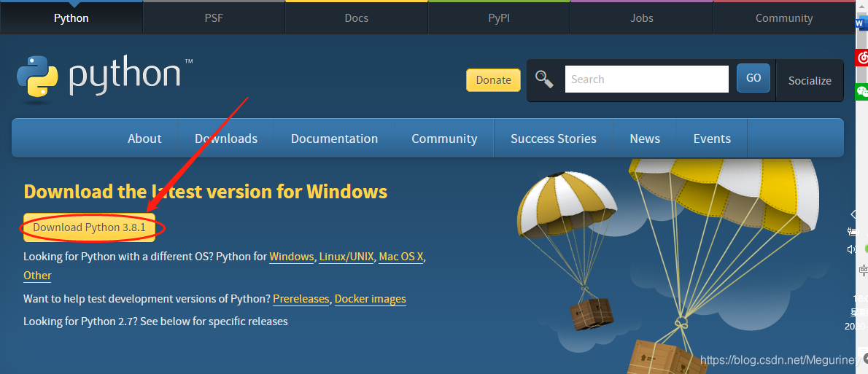
Task: Click the GO search button
Action: [753, 78]
